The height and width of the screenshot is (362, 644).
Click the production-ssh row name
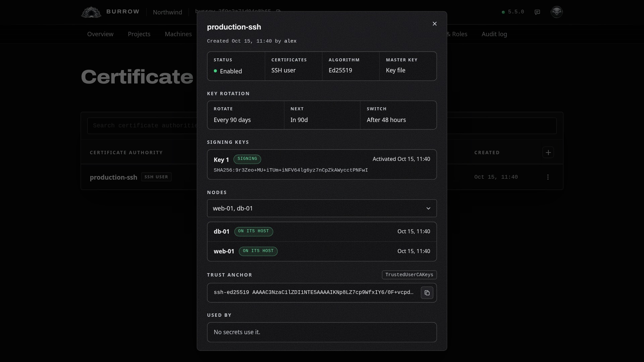click(113, 177)
